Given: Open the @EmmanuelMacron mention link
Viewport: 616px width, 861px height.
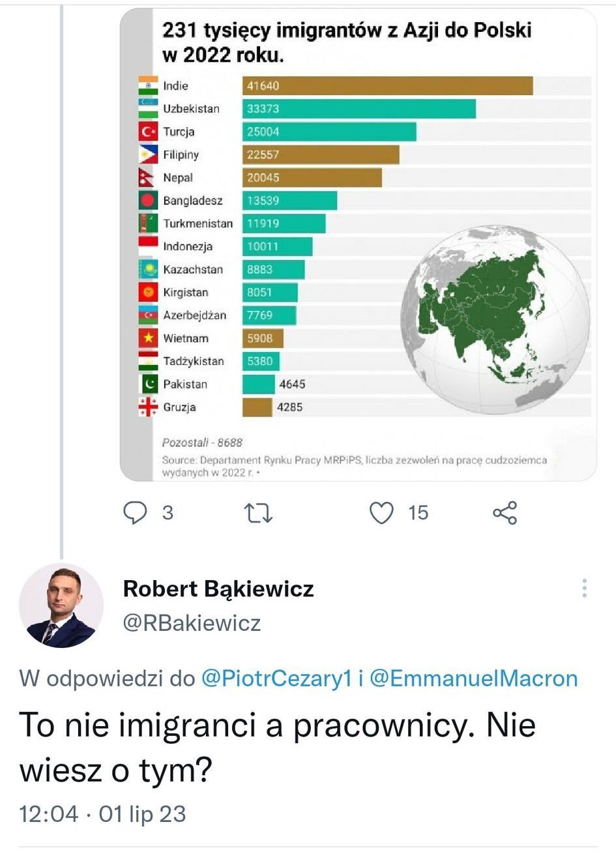Looking at the screenshot, I should [x=473, y=679].
